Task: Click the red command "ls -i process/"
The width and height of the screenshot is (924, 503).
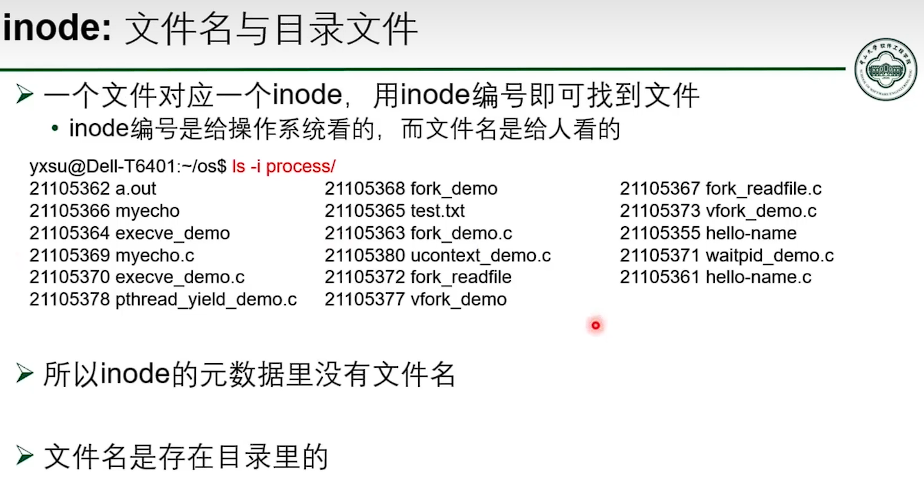Action: [283, 167]
